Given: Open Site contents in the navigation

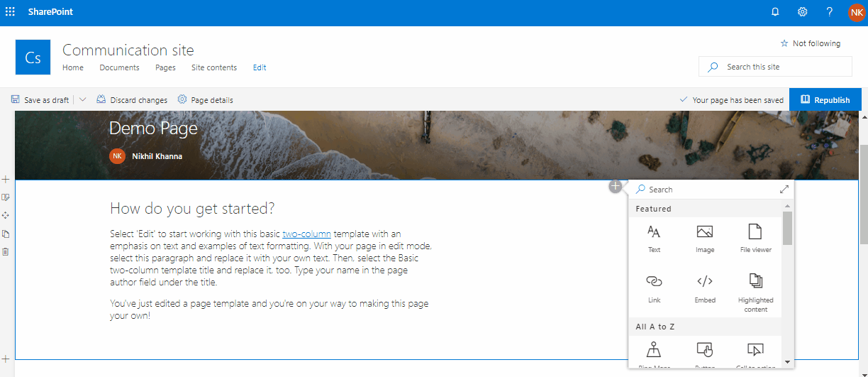Looking at the screenshot, I should [x=214, y=67].
